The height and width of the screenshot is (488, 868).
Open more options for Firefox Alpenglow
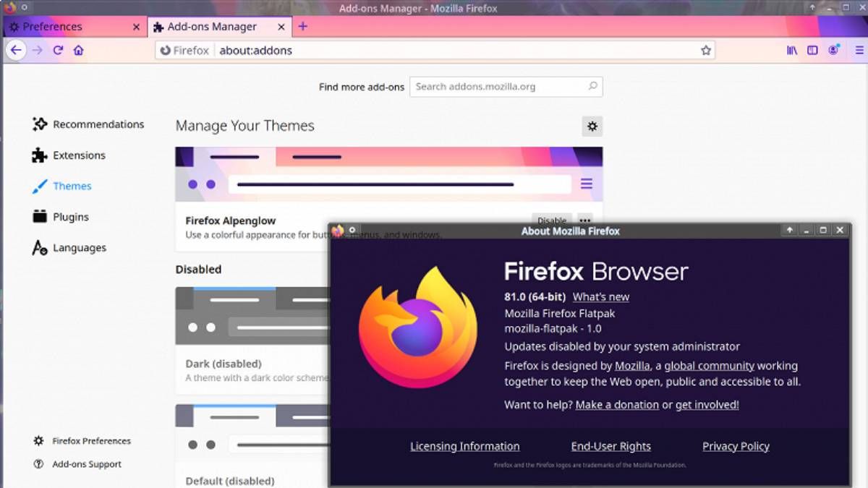point(584,221)
